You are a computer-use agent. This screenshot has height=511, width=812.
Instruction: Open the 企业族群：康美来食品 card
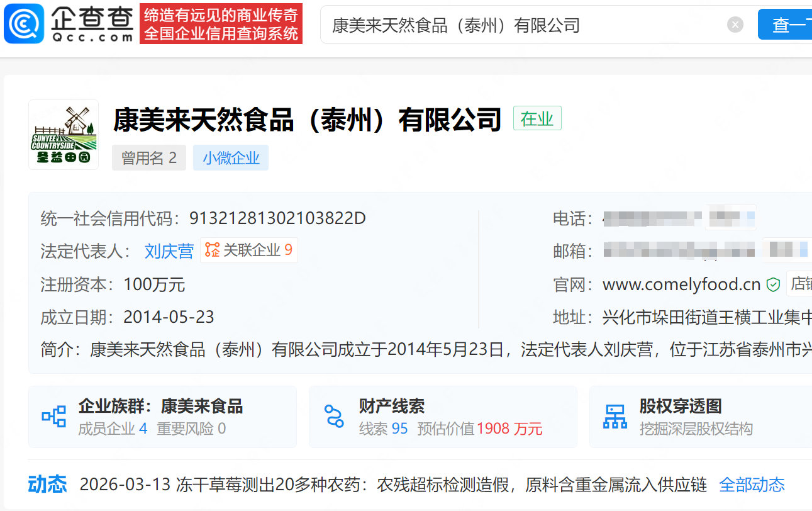click(x=162, y=417)
